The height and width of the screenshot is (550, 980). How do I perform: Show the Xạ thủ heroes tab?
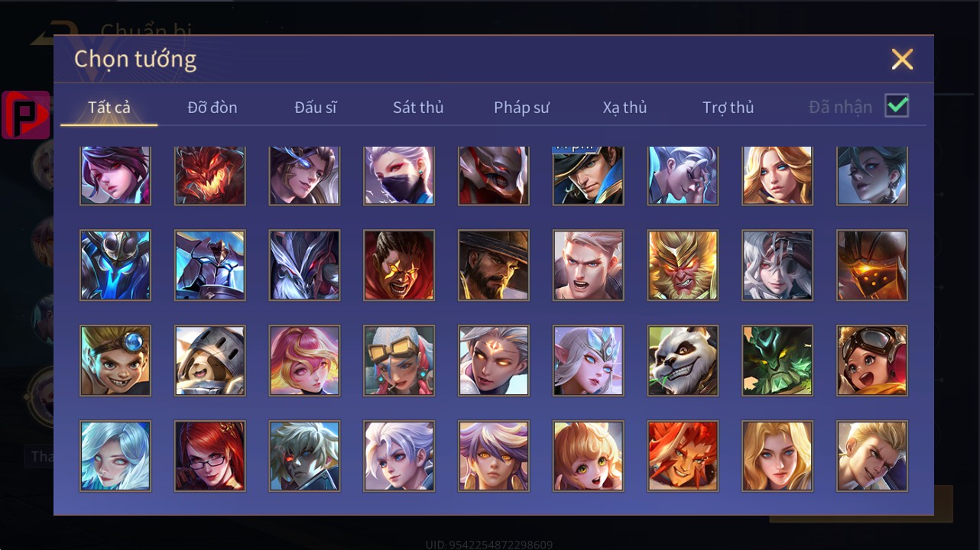tap(625, 108)
